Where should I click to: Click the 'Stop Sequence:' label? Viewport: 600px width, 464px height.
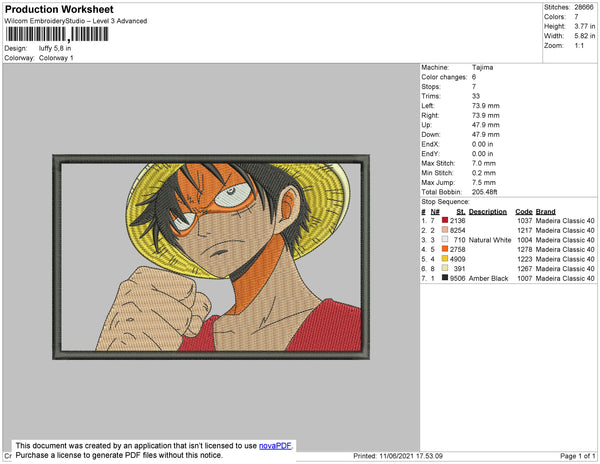[445, 202]
